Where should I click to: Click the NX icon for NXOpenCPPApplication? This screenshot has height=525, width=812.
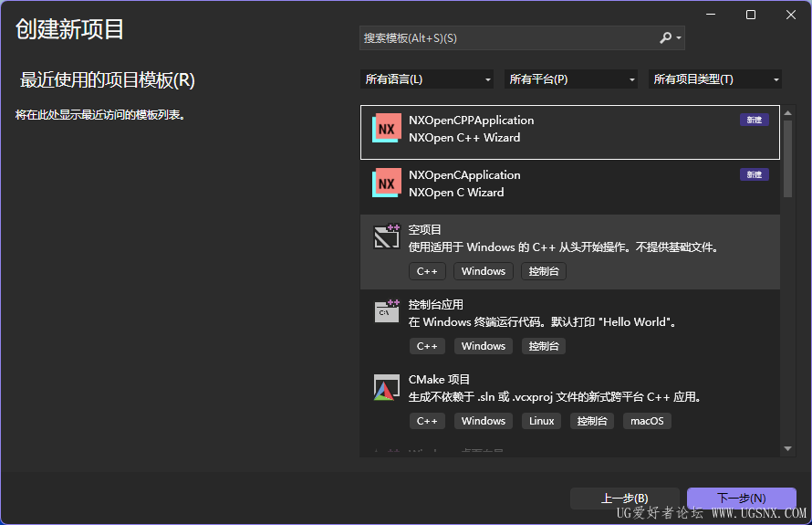(x=386, y=128)
